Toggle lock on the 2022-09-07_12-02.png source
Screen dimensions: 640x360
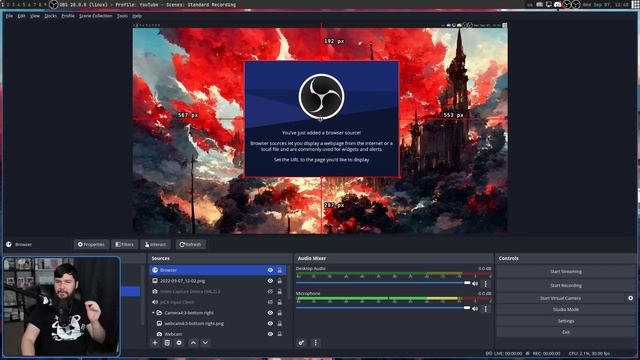pos(280,281)
